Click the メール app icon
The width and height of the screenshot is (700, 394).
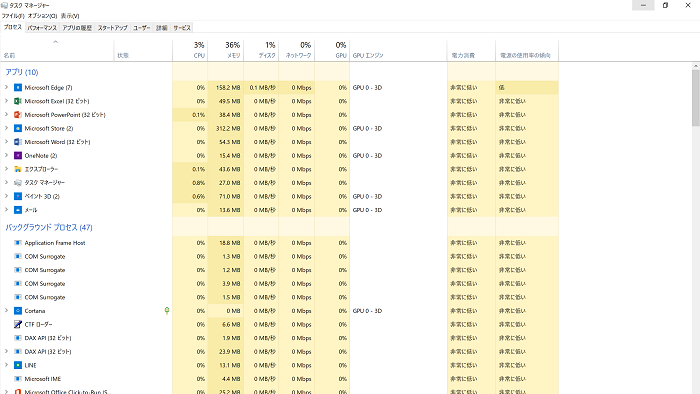(18, 210)
